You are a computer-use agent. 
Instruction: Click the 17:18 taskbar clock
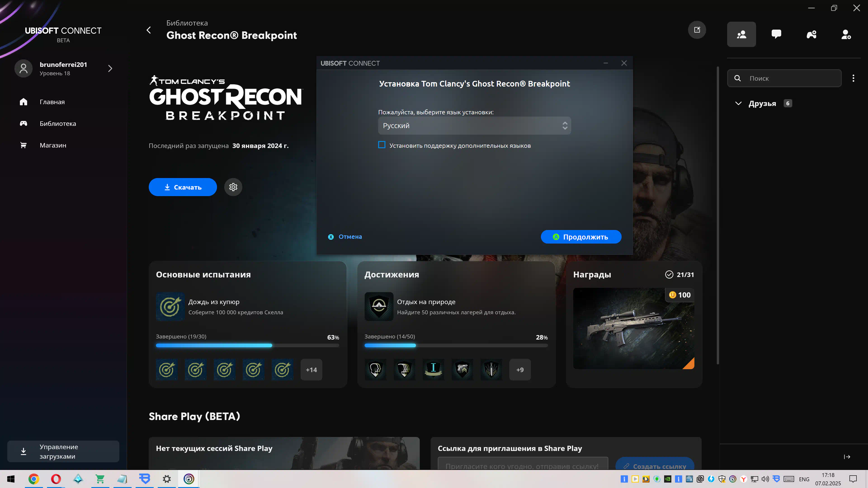(828, 475)
